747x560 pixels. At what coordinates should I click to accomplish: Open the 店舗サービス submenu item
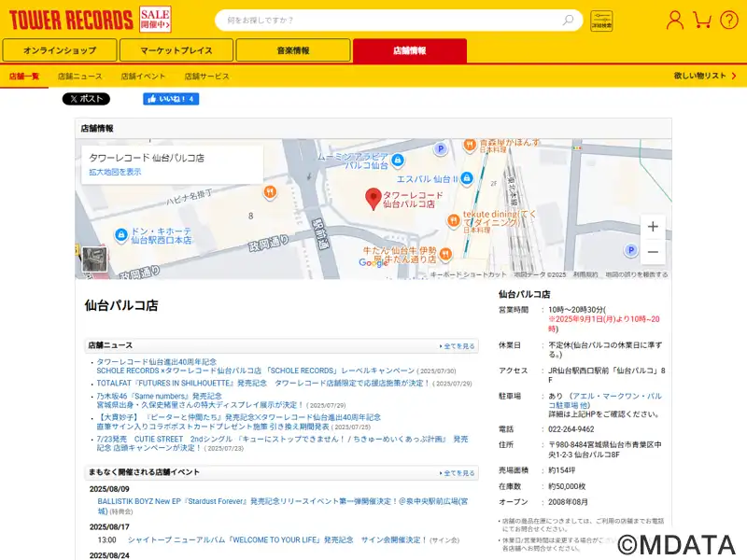point(206,77)
